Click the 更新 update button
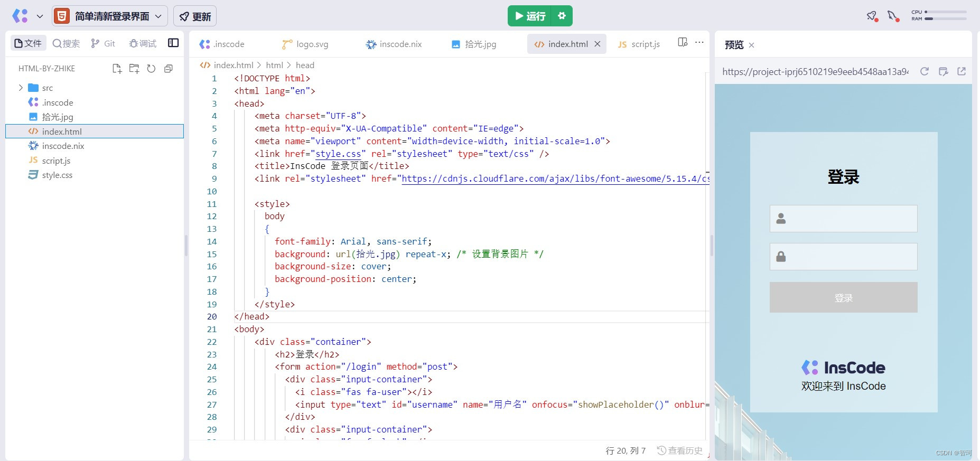 pos(195,16)
